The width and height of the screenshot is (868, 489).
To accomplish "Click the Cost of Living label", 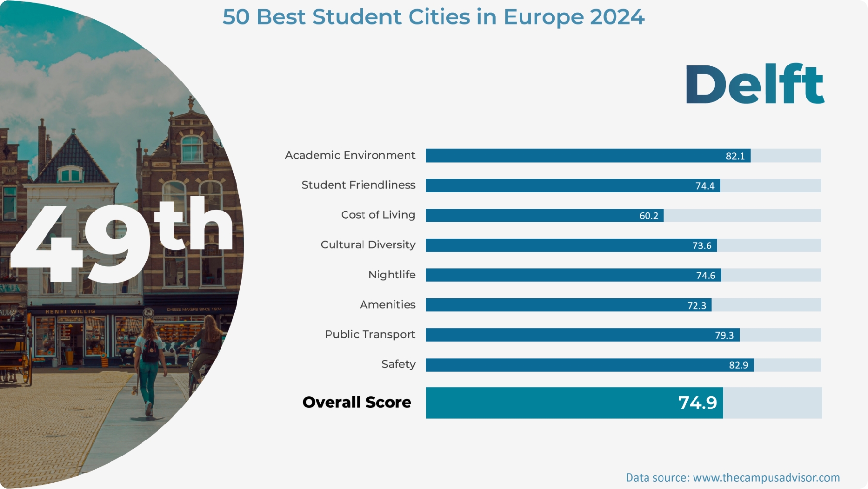I will (378, 215).
